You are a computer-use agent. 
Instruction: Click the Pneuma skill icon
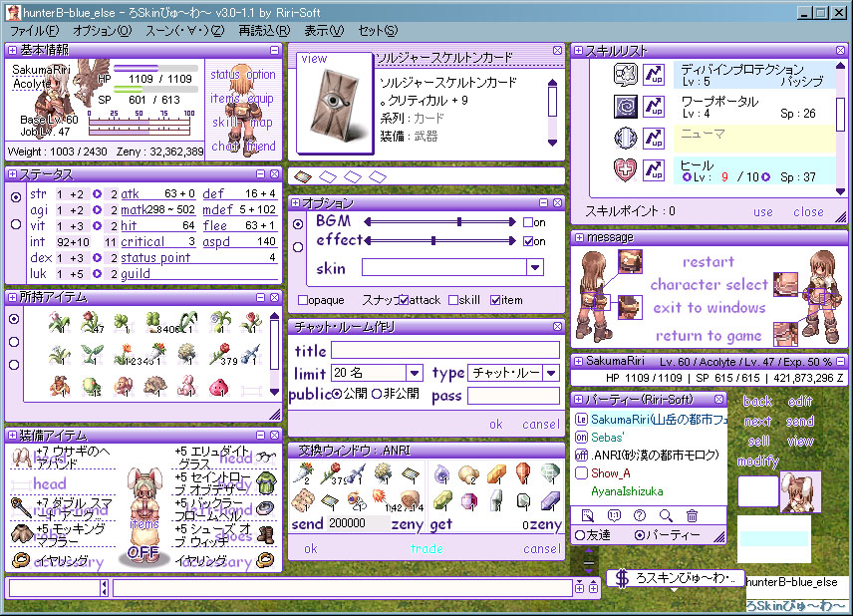click(x=625, y=138)
